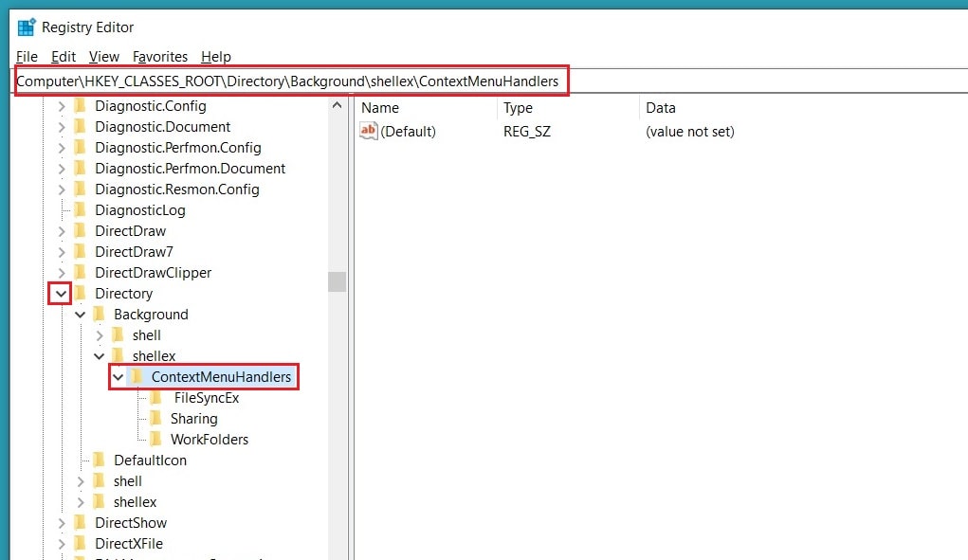
Task: Open the Edit menu
Action: tap(63, 57)
